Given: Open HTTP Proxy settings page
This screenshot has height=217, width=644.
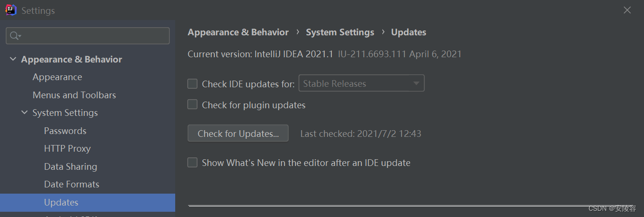Looking at the screenshot, I should pos(67,149).
